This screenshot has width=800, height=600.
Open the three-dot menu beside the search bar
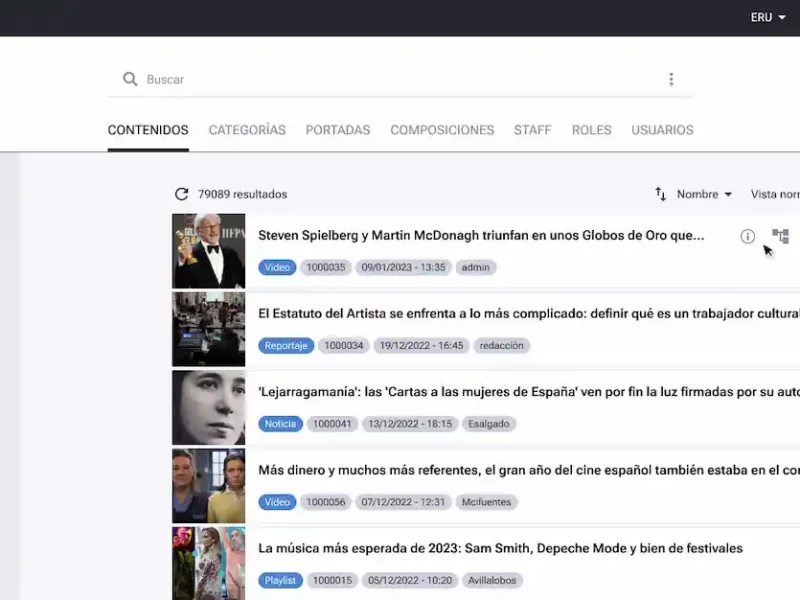[x=671, y=79]
